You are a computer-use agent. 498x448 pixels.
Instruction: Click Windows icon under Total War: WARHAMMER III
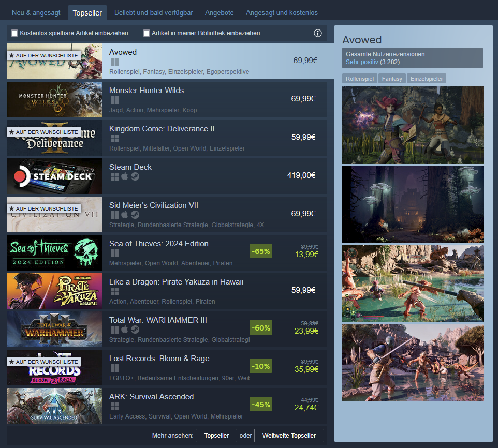click(114, 330)
